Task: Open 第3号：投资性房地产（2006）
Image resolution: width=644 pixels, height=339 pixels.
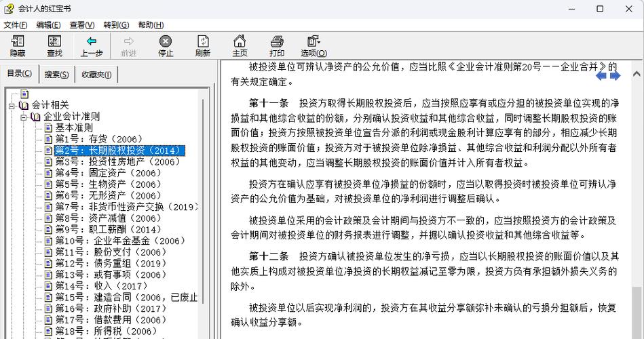Action: tap(118, 161)
